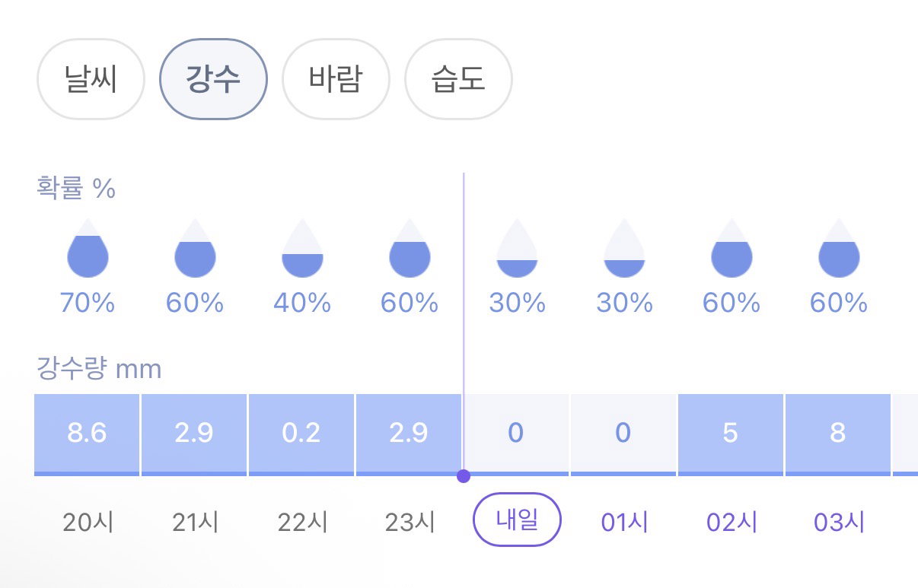Tap the raindrop icon above 내일
Image resolution: width=918 pixels, height=588 pixels.
point(517,248)
